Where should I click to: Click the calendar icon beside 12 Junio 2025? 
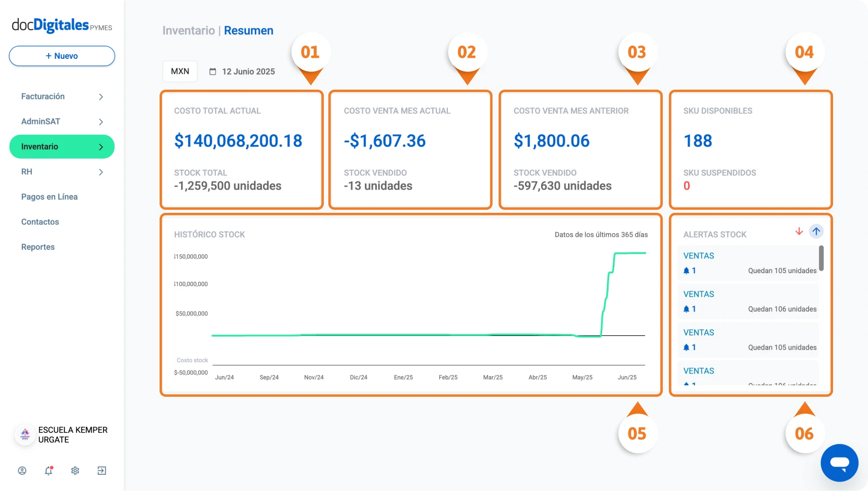pos(213,71)
